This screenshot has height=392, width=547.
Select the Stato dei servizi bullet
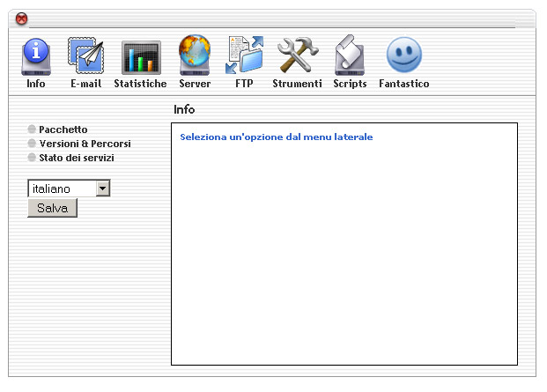pos(32,158)
